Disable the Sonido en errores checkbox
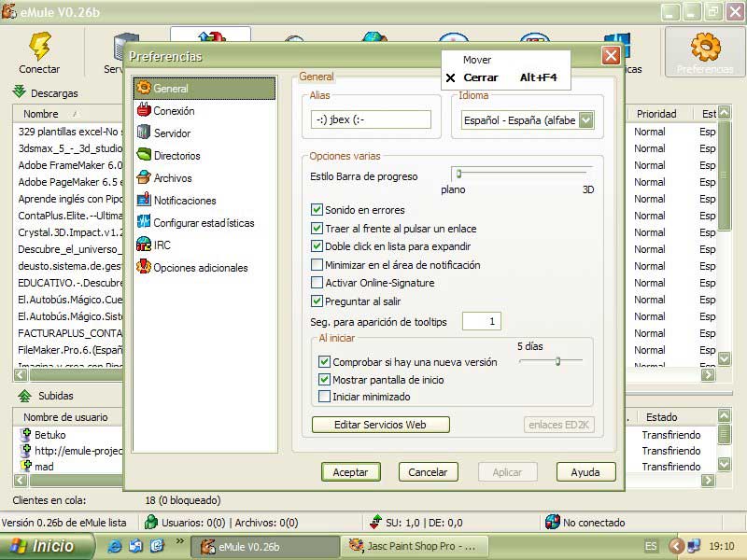This screenshot has width=747, height=560. pyautogui.click(x=317, y=209)
